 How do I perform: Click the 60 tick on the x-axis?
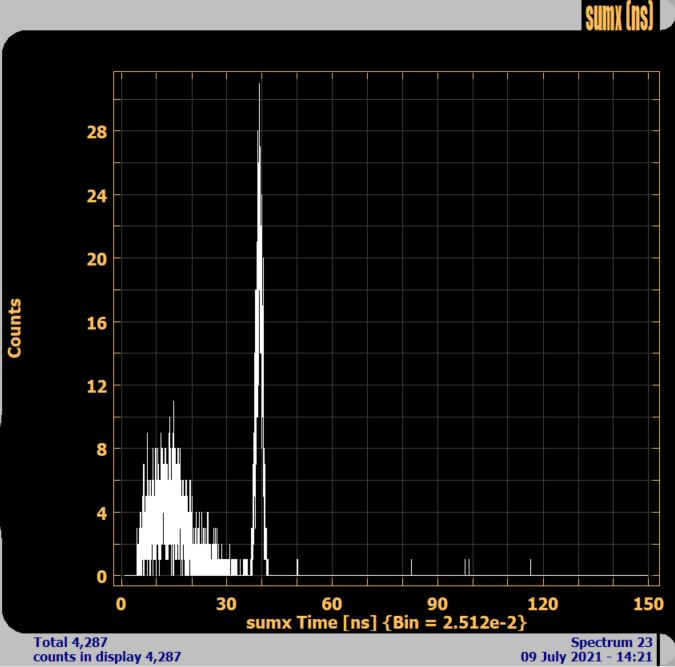tap(332, 603)
